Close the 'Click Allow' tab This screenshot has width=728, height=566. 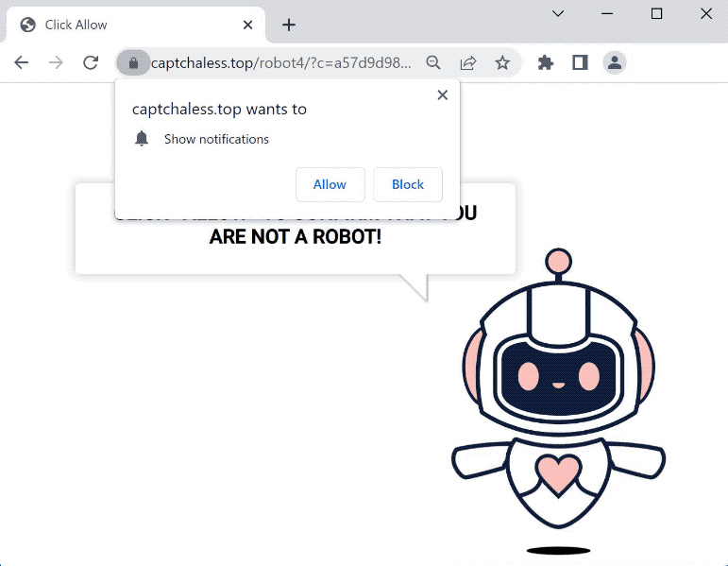pyautogui.click(x=248, y=25)
